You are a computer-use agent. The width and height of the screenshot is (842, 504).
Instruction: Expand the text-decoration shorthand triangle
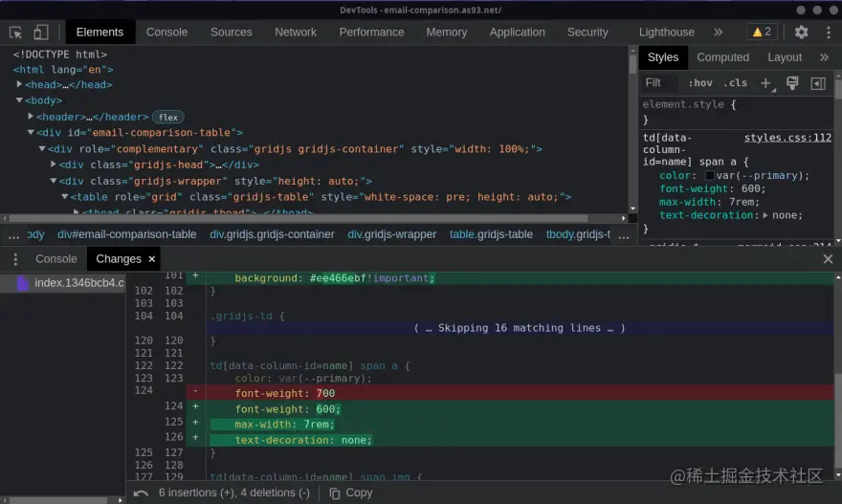click(x=765, y=215)
